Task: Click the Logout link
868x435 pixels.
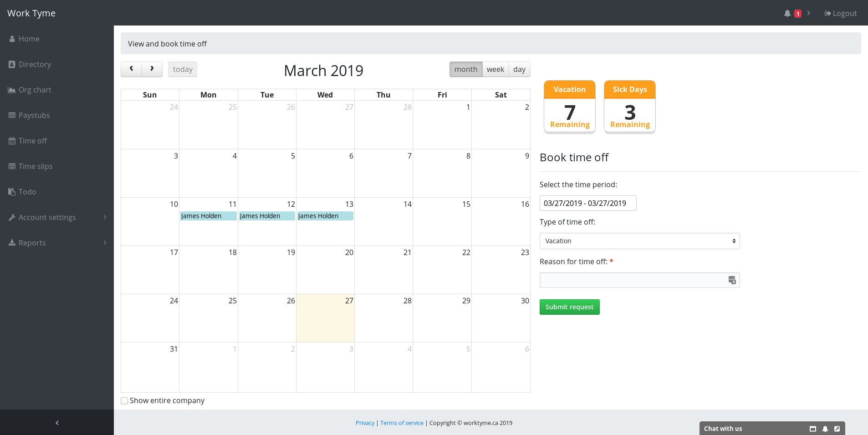Action: click(x=840, y=14)
